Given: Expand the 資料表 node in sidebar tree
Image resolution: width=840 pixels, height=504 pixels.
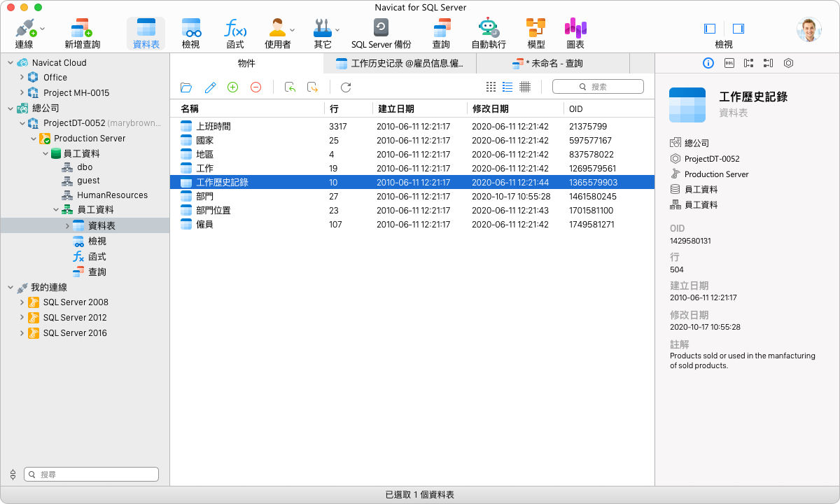Looking at the screenshot, I should coord(67,225).
